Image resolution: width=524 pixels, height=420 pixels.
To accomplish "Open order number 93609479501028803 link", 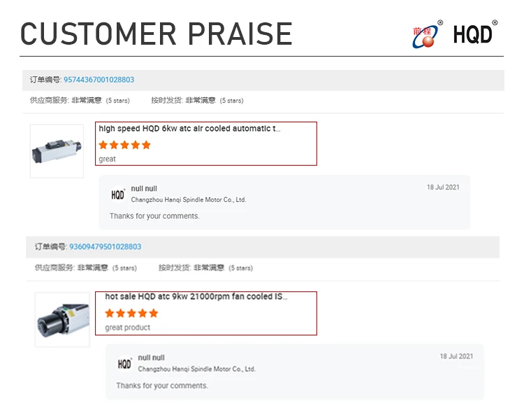I will (x=105, y=247).
